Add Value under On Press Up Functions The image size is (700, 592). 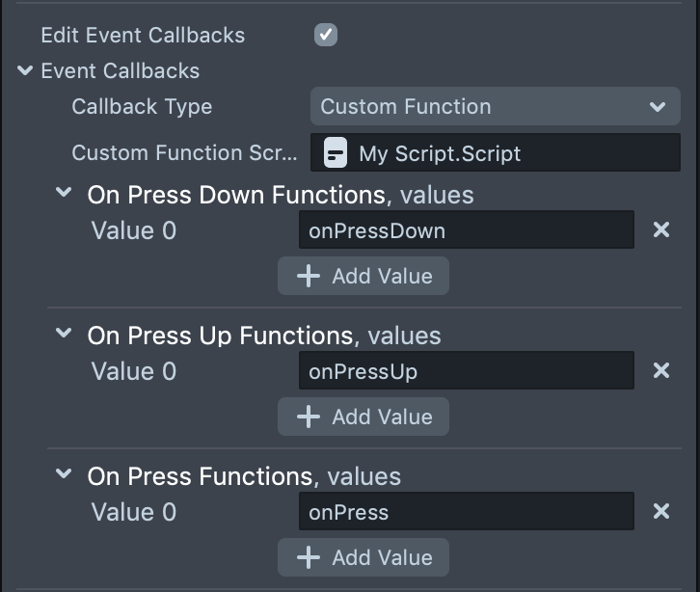(363, 417)
